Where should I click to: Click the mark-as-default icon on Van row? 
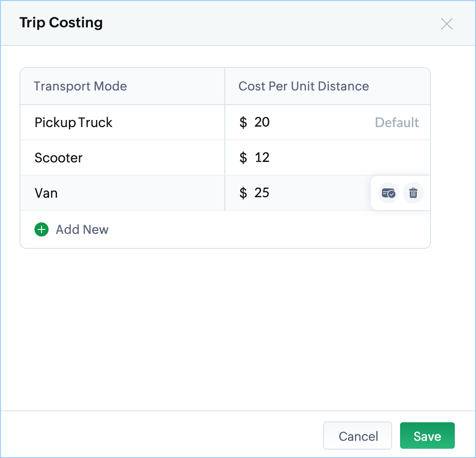(389, 193)
